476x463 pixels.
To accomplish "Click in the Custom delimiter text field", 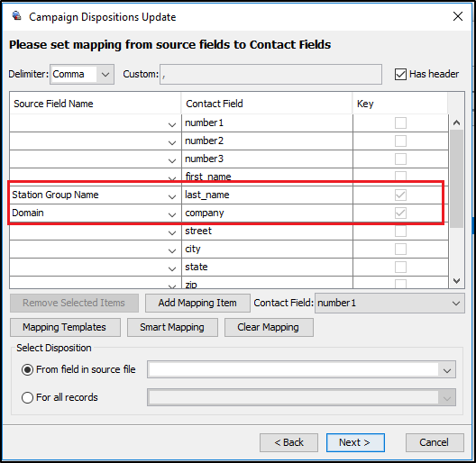I will coord(270,75).
